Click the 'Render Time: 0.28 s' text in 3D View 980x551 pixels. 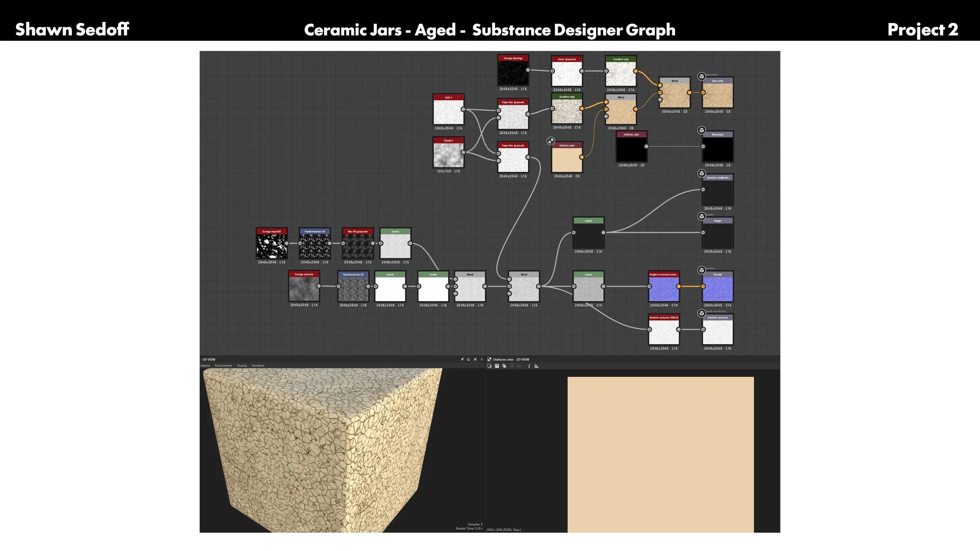[469, 529]
